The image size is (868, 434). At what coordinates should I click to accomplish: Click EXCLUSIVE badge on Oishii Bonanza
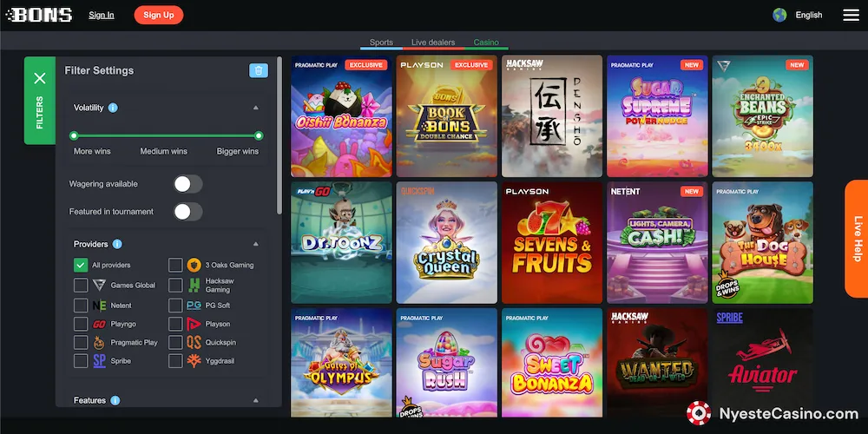[366, 65]
